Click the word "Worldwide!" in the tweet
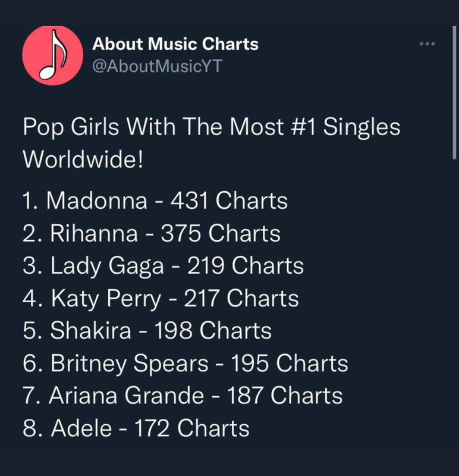 [83, 160]
